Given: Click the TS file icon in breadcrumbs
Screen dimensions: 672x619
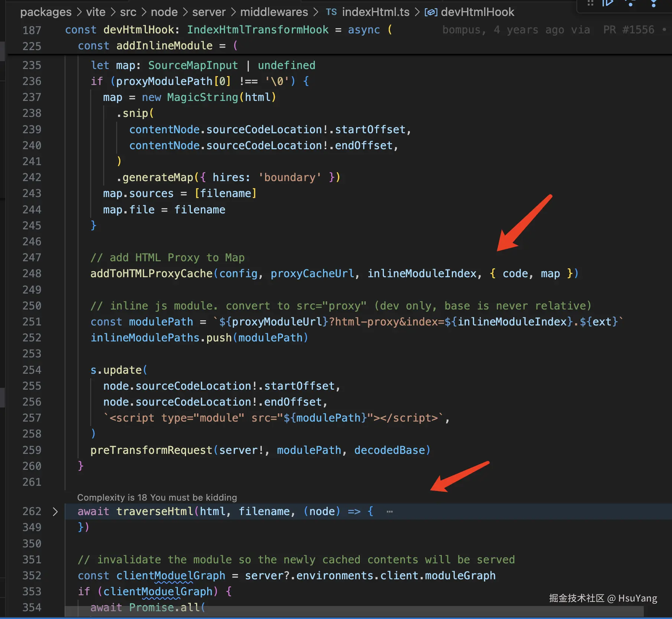Looking at the screenshot, I should (x=331, y=12).
